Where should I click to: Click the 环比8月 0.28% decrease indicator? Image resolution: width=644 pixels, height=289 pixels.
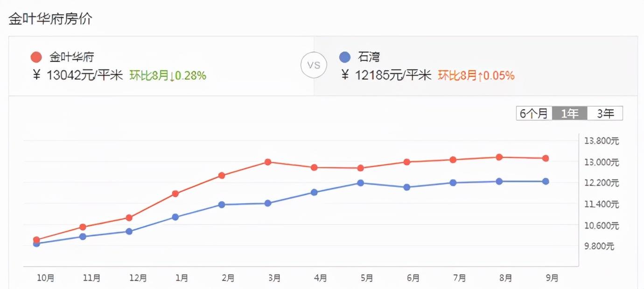point(168,75)
